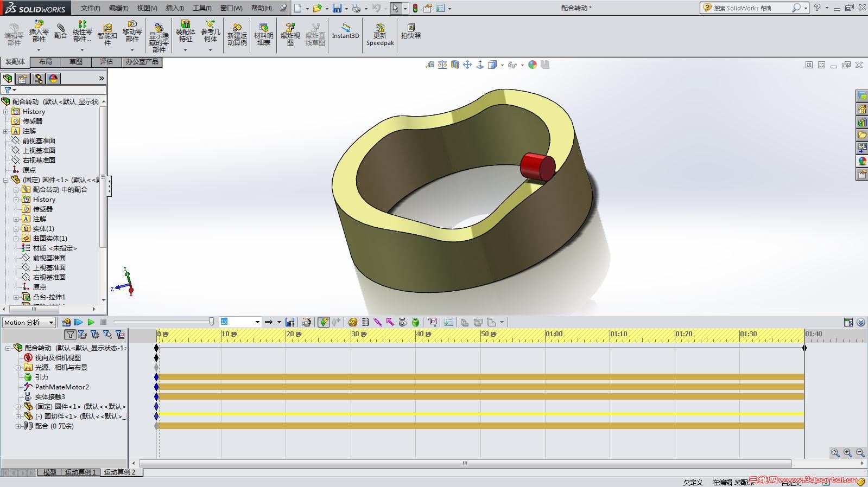Toggle the no-filter funnel button above the motion tree
This screenshot has width=868, height=487.
70,335
